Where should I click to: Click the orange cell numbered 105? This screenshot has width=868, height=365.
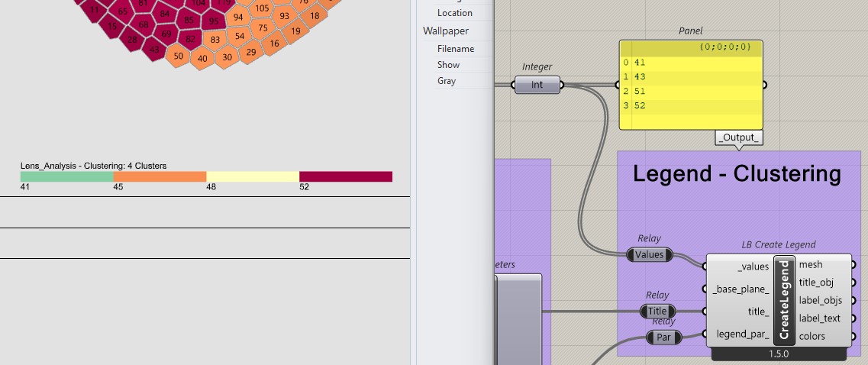(263, 8)
